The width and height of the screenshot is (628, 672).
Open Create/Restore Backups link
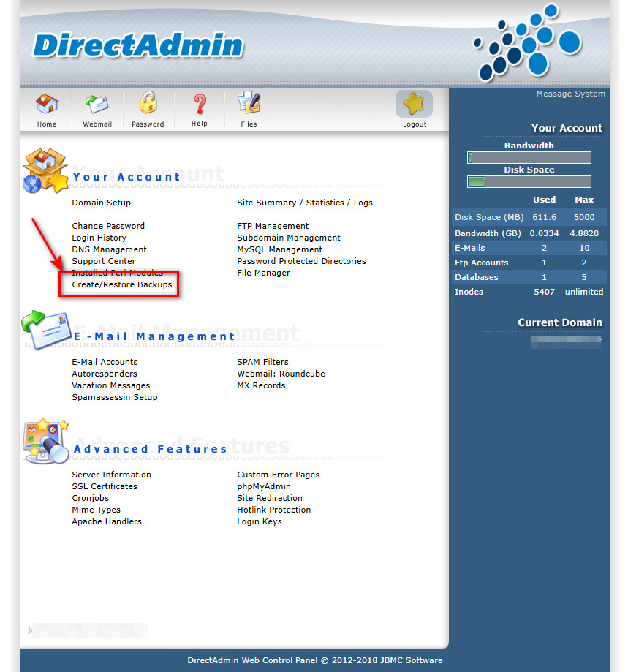tap(122, 284)
